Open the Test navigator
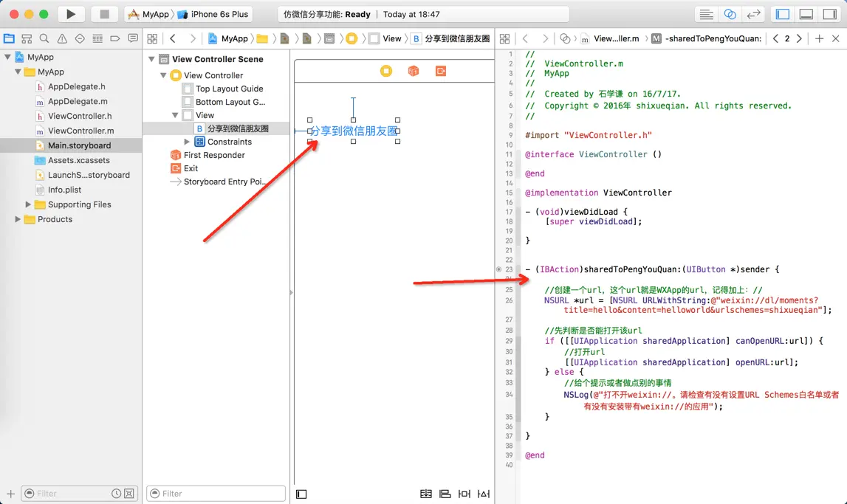The image size is (847, 504). click(x=80, y=38)
